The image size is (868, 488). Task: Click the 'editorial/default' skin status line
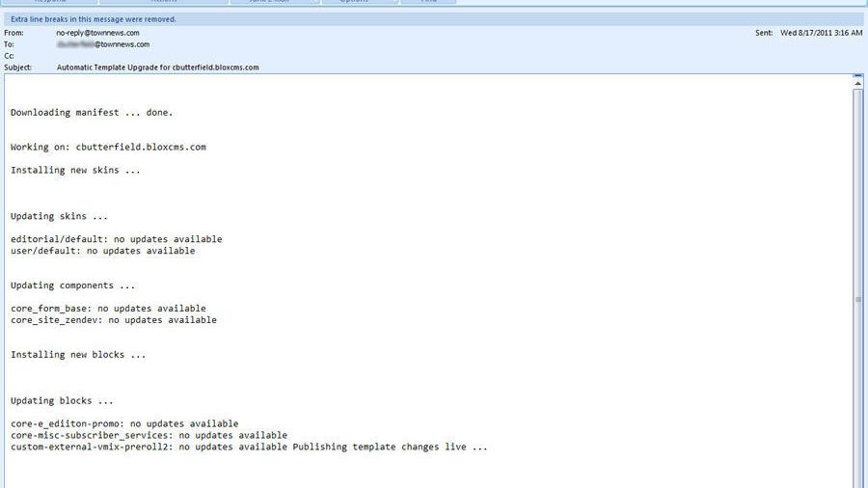(x=116, y=239)
